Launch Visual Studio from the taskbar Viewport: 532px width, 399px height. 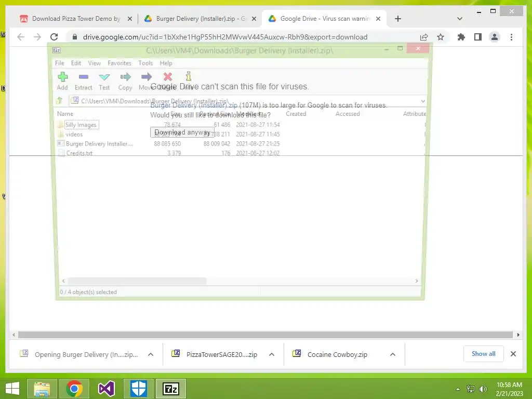[107, 389]
